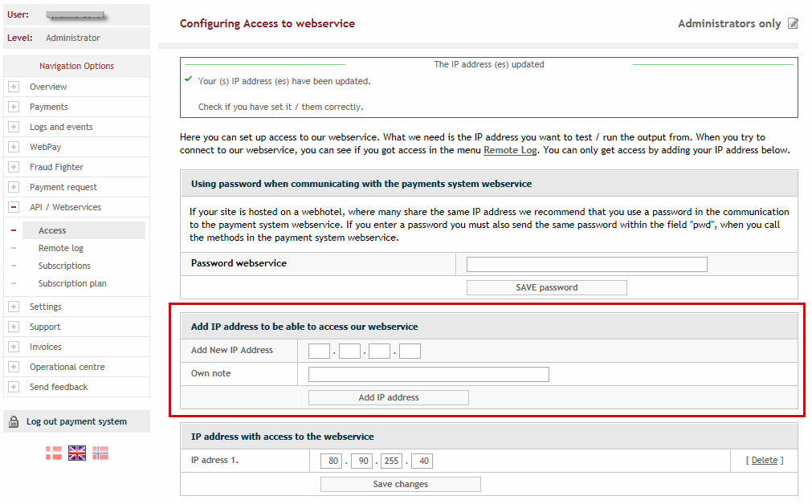Follow the Remote Log link in description
This screenshot has width=812, height=504.
[511, 150]
